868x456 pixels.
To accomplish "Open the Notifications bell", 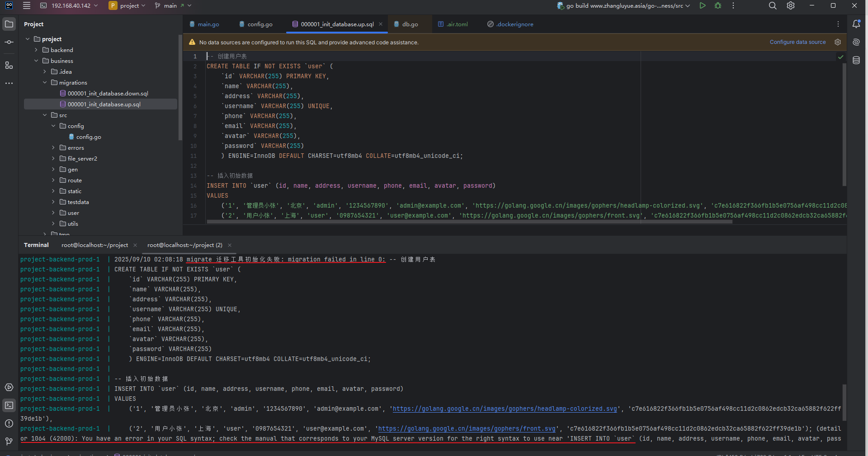I will [x=856, y=24].
